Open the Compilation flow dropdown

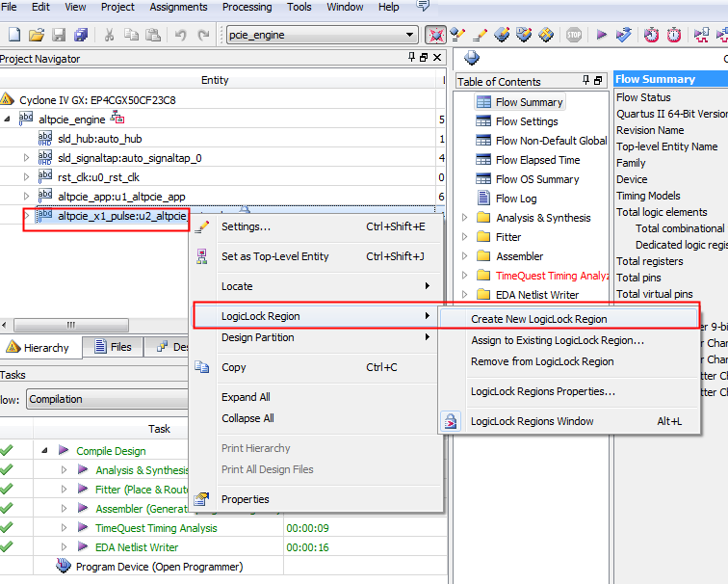pos(107,399)
